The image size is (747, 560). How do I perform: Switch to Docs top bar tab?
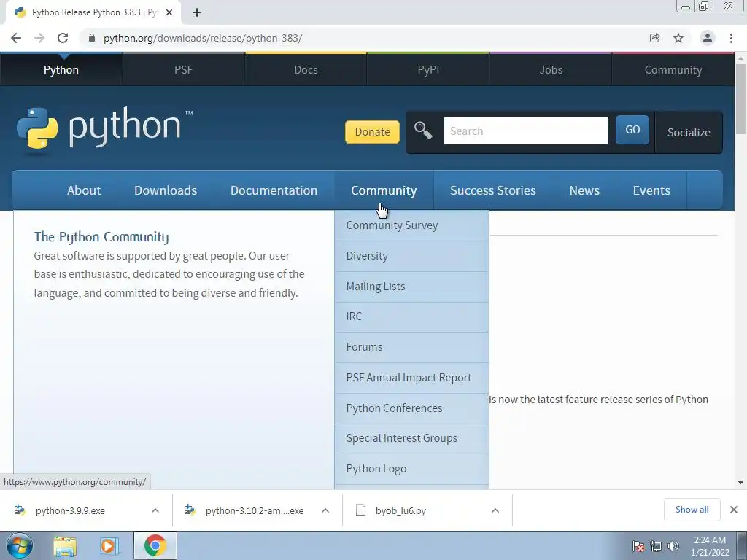click(x=306, y=69)
